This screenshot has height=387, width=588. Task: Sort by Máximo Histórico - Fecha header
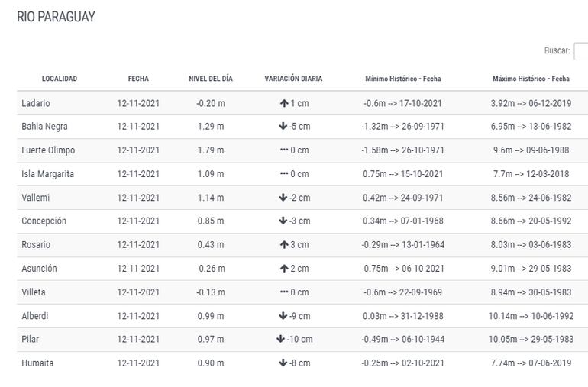click(531, 79)
